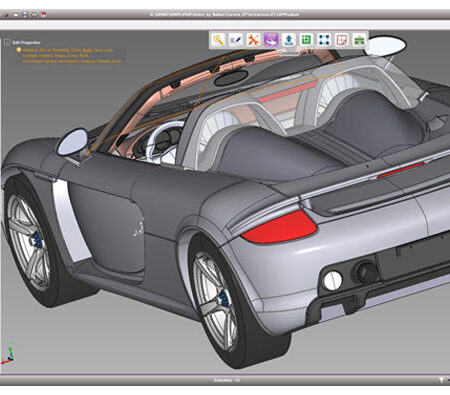Click the blue four-node fit icon
Image resolution: width=450 pixels, height=395 pixels.
tap(324, 40)
